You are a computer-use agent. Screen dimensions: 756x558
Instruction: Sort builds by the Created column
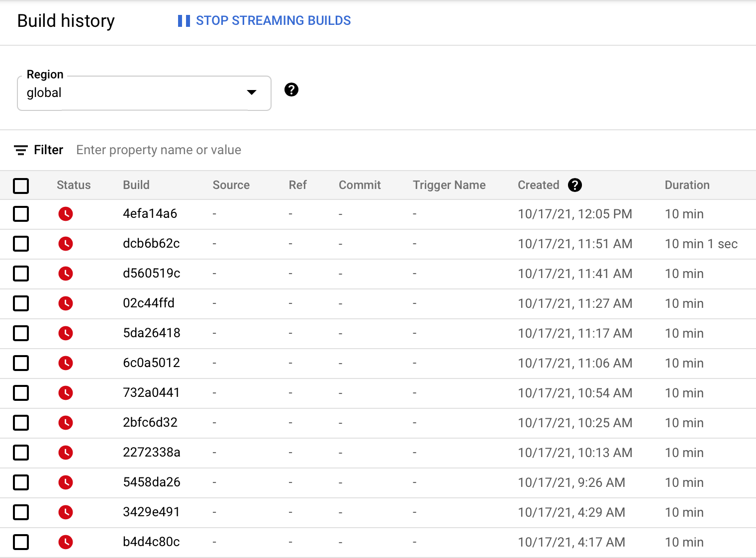click(x=538, y=185)
